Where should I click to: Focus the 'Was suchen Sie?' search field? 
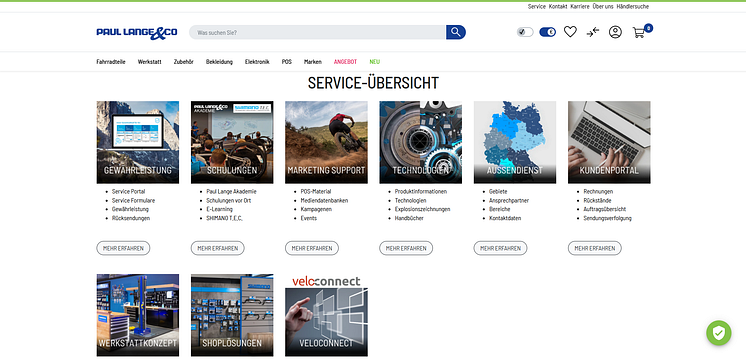[317, 32]
